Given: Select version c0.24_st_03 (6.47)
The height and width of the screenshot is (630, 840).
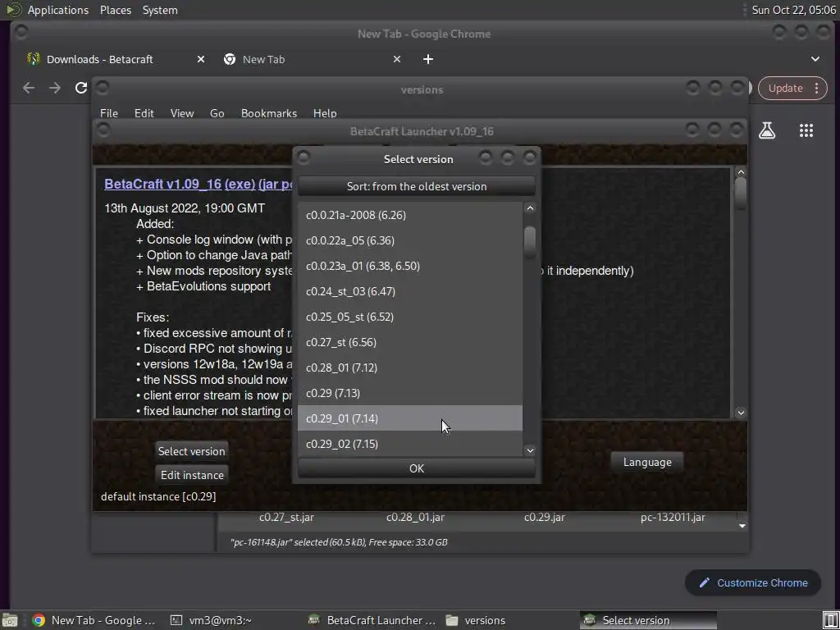Looking at the screenshot, I should pos(410,291).
